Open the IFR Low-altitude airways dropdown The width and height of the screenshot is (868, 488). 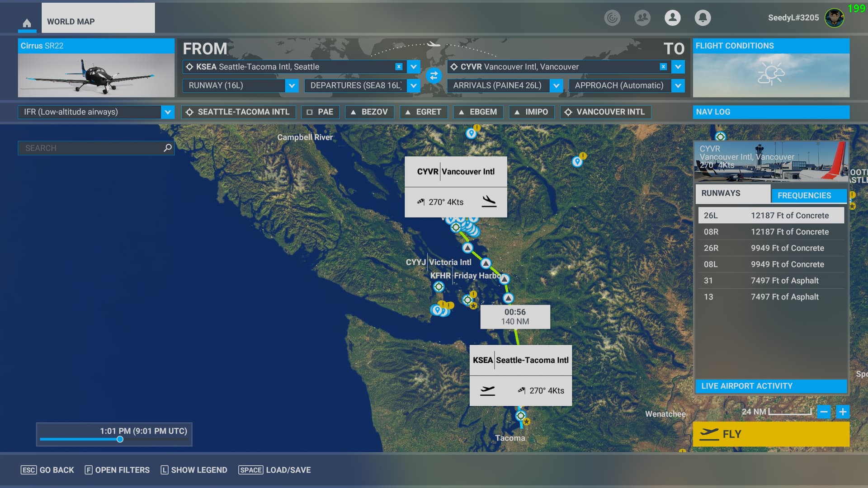pyautogui.click(x=167, y=112)
